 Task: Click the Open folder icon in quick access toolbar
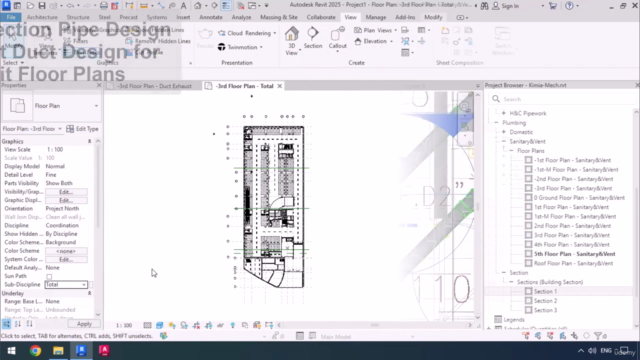pyautogui.click(x=30, y=6)
